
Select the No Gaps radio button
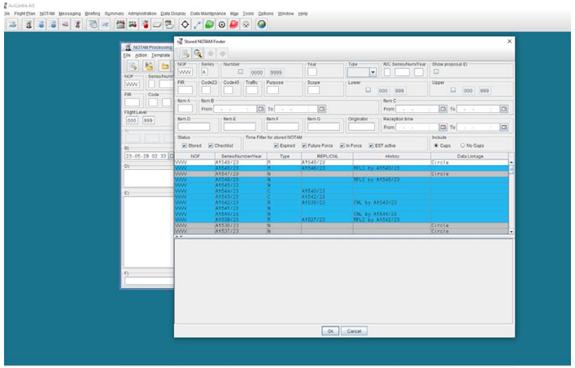tap(462, 146)
